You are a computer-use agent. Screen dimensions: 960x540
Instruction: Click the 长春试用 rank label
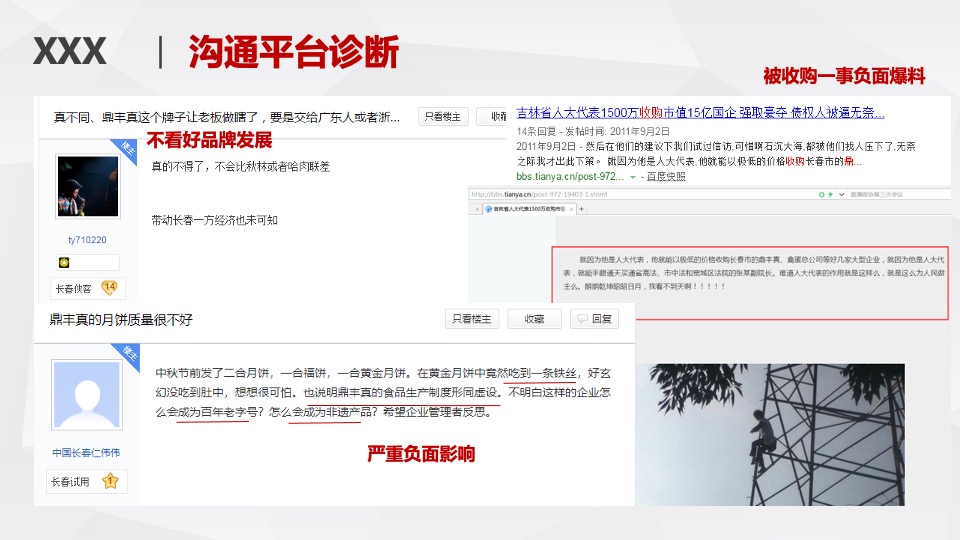click(70, 482)
